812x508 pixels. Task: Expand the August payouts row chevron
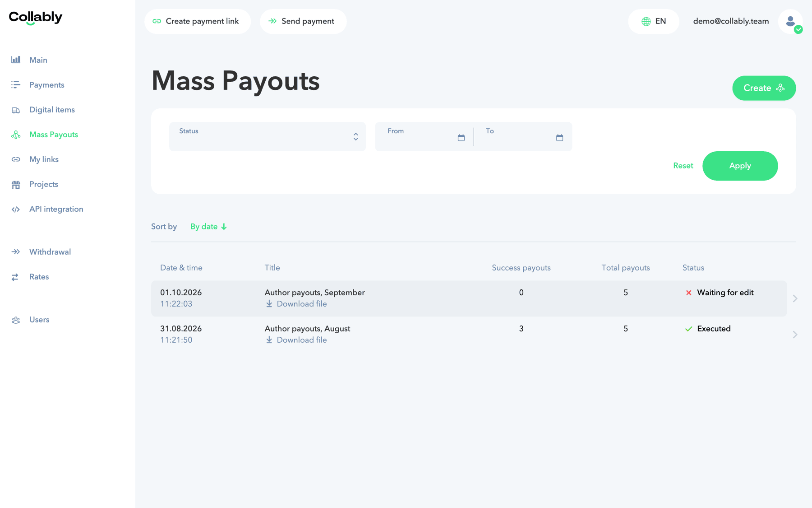[x=795, y=334]
